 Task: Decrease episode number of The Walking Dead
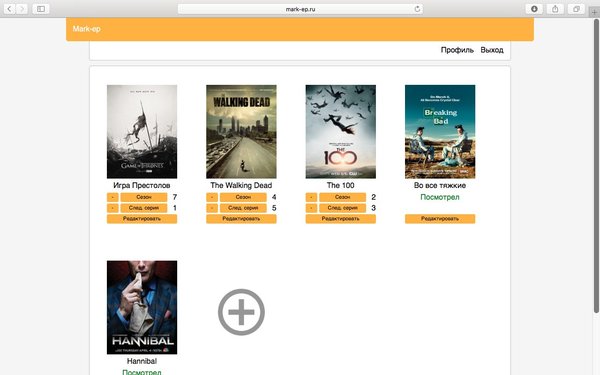(x=212, y=208)
